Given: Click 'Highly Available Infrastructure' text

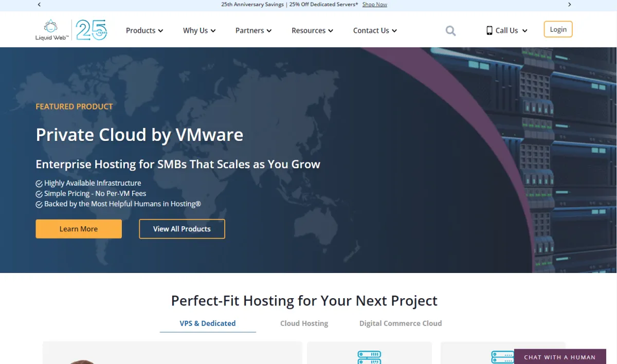Looking at the screenshot, I should click(x=93, y=183).
